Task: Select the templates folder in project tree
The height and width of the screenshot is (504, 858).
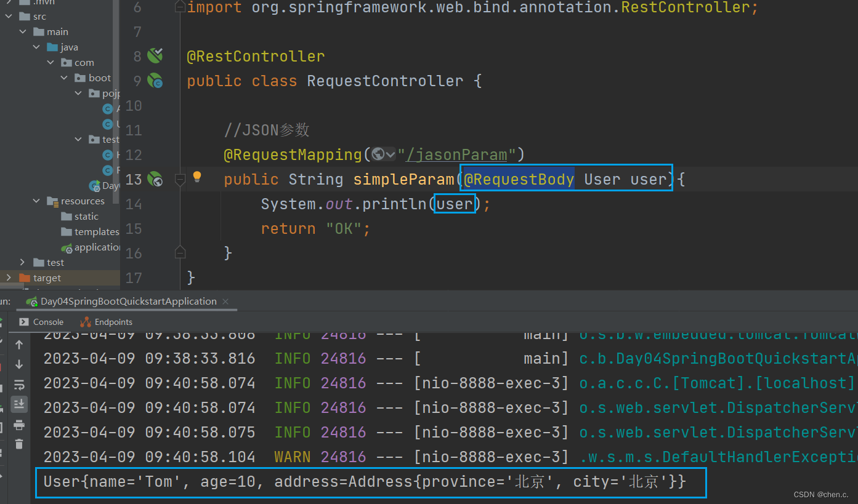Action: pyautogui.click(x=90, y=231)
